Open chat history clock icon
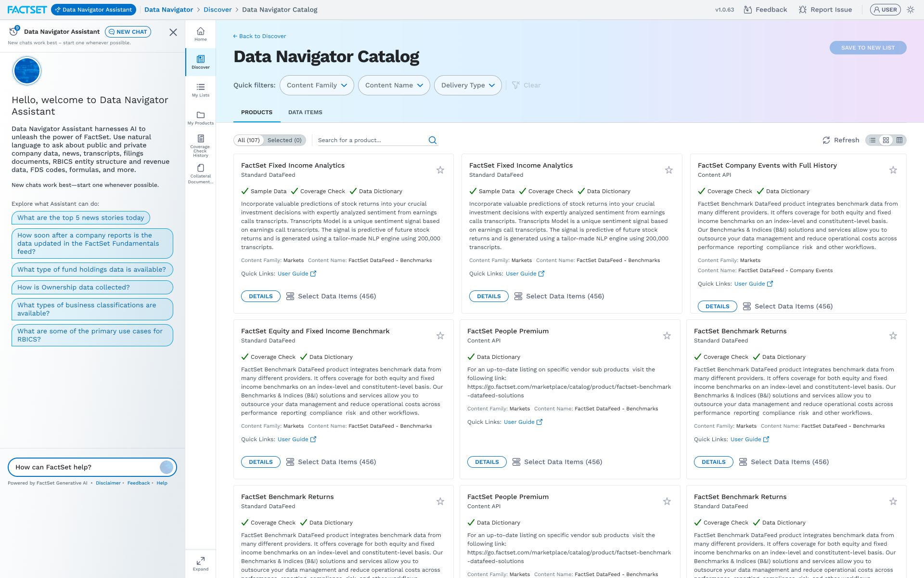 tap(13, 32)
